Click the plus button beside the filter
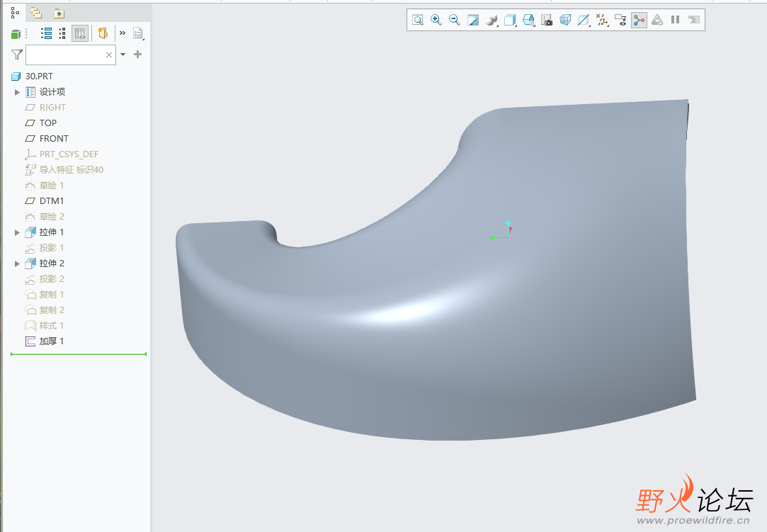 138,55
